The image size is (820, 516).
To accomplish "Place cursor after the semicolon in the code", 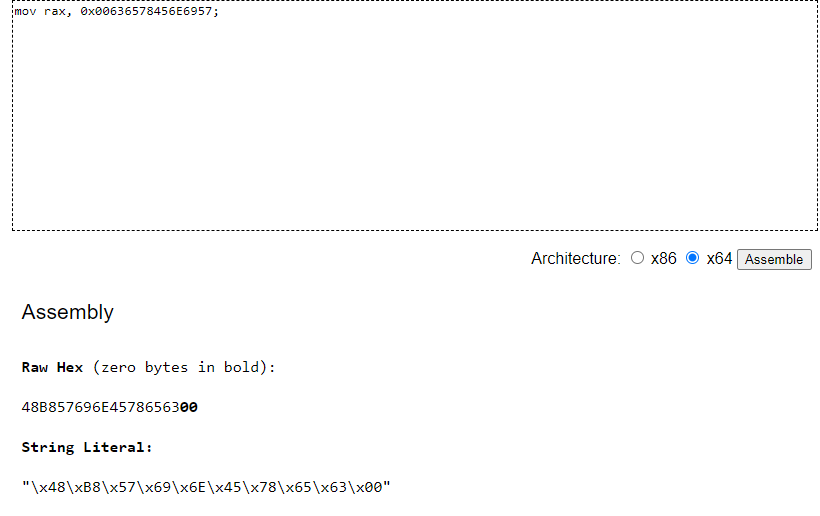I will (x=220, y=11).
